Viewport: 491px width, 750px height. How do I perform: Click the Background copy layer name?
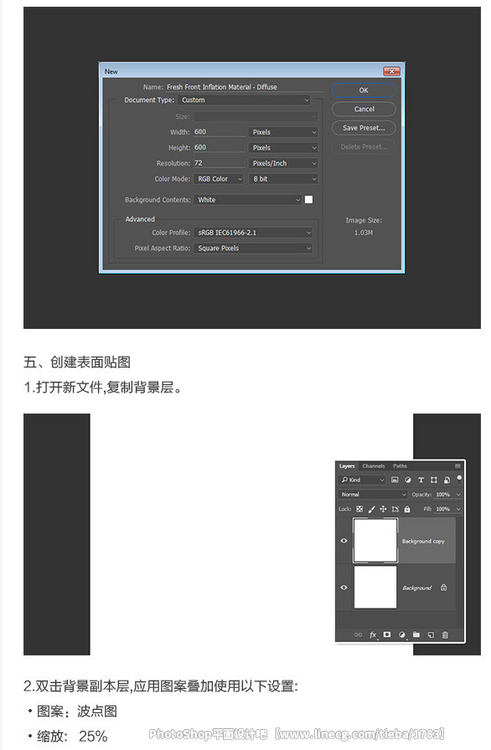(423, 541)
